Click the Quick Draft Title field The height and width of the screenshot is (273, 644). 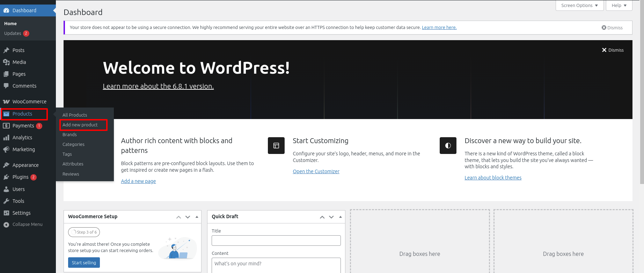point(276,241)
